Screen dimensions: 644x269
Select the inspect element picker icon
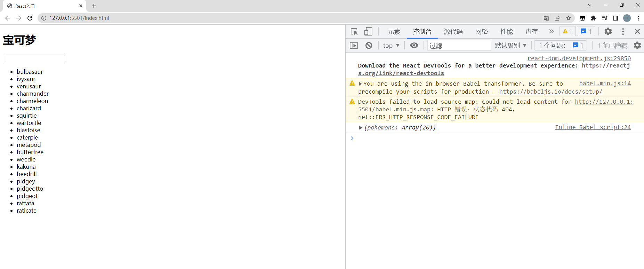(x=354, y=32)
